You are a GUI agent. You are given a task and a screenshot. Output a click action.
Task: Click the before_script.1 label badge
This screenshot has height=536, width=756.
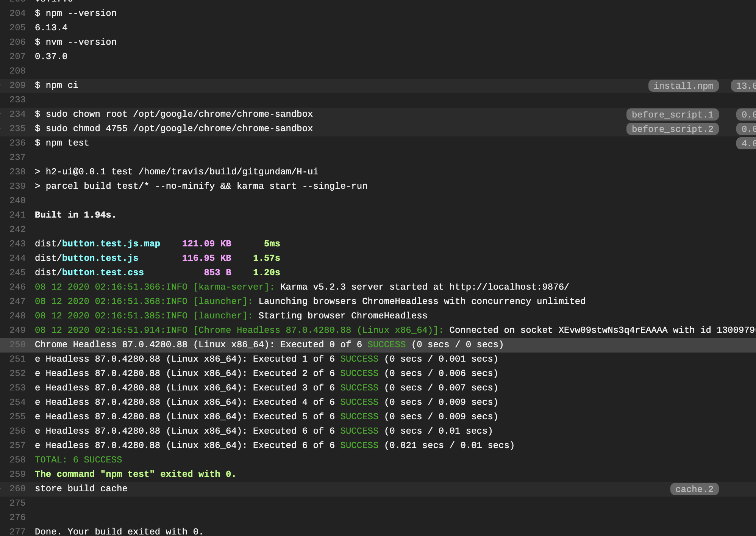click(672, 115)
